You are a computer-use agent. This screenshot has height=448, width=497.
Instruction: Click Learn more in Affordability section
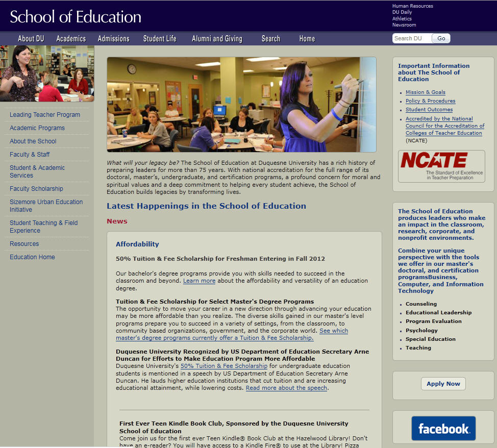(199, 281)
